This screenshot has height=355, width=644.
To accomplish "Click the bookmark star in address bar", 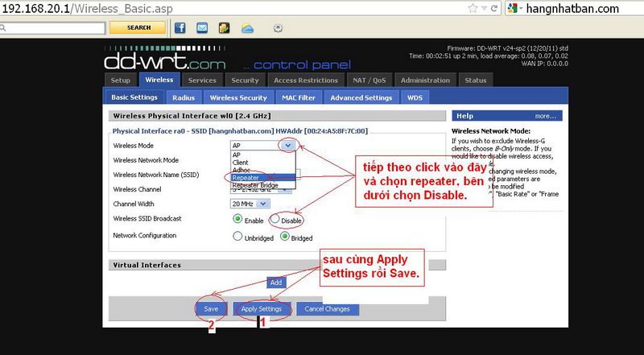I will (473, 8).
